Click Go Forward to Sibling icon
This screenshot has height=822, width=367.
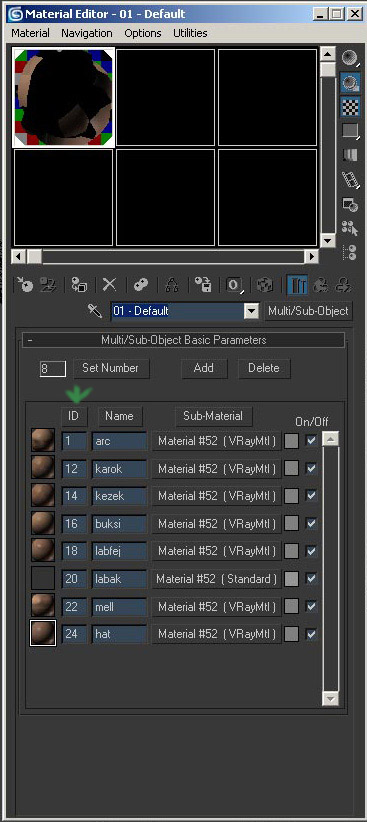click(344, 285)
